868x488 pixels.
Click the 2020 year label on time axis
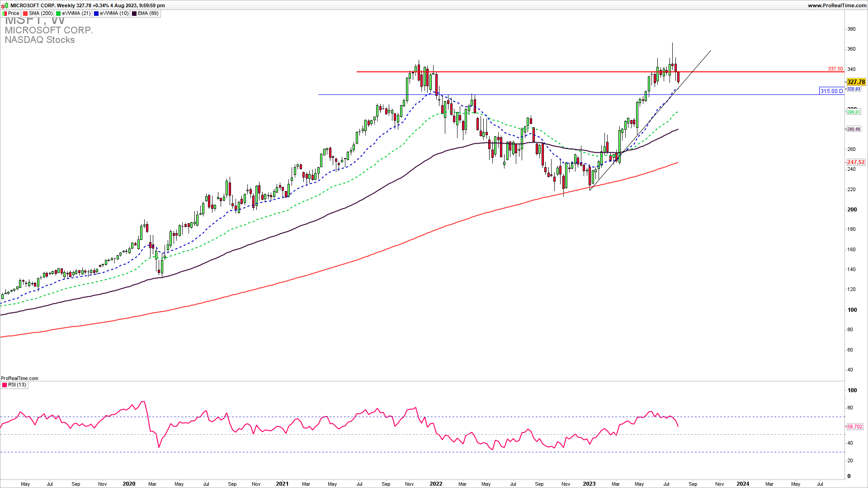[129, 483]
